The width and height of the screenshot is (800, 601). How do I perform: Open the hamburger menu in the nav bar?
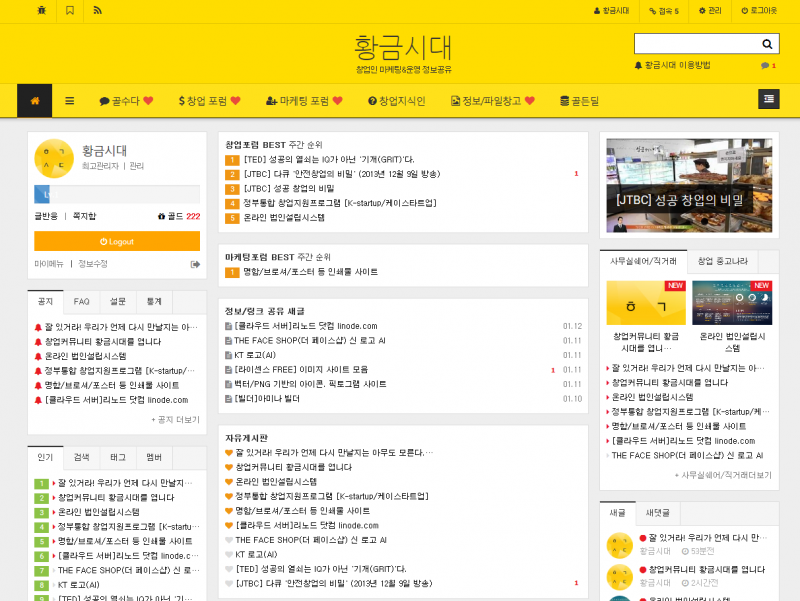70,101
